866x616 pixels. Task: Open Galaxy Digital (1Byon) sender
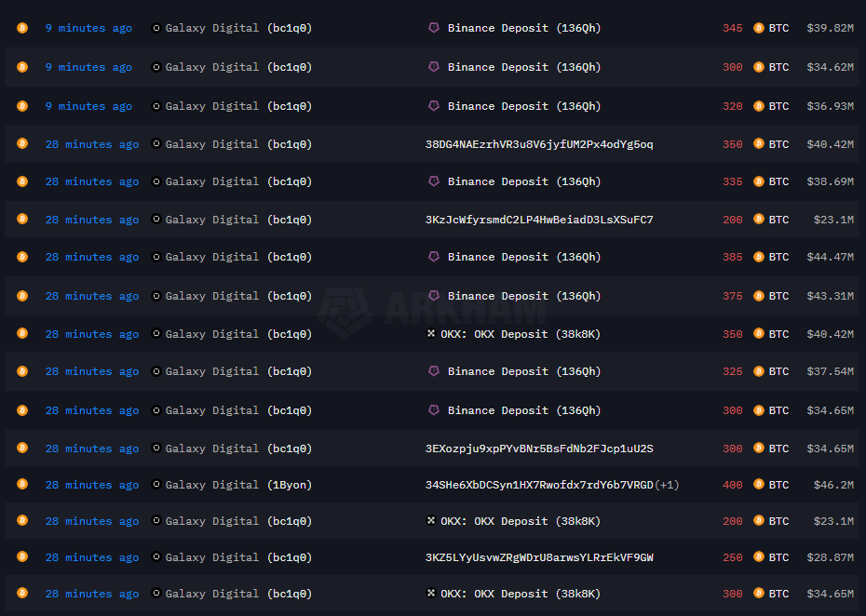[238, 485]
